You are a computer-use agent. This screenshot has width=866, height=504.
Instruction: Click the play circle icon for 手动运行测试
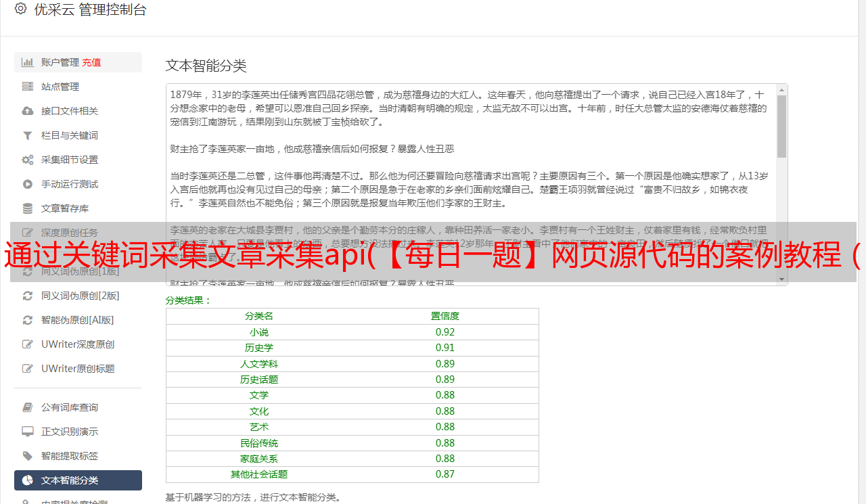tap(28, 184)
